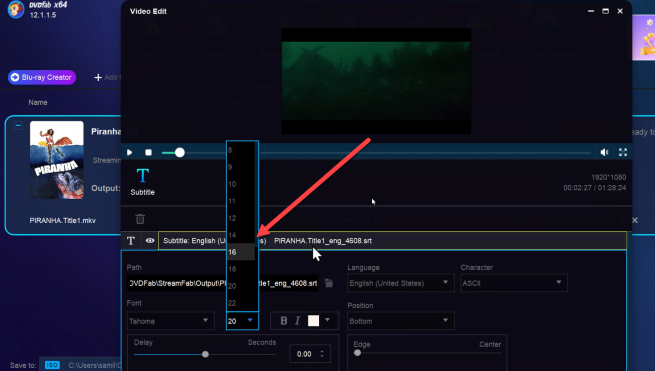The width and height of the screenshot is (655, 371).
Task: Open the Language English (United States) dropdown
Action: tap(401, 283)
